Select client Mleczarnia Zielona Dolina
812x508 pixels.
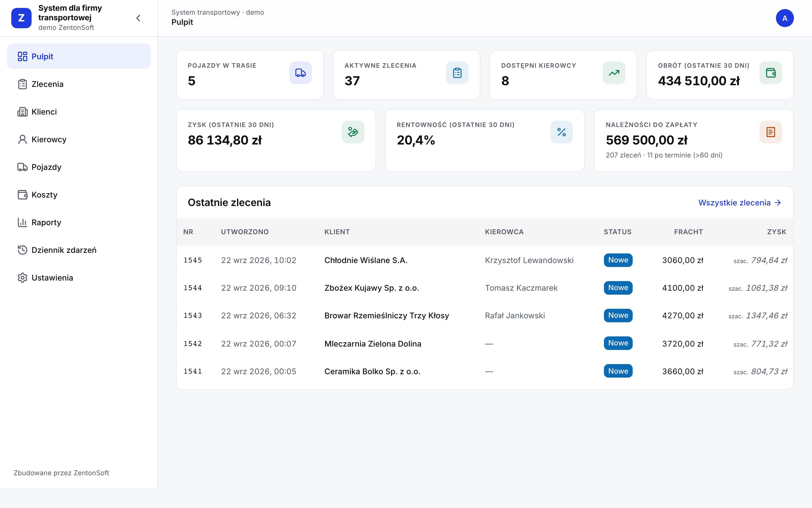click(372, 344)
